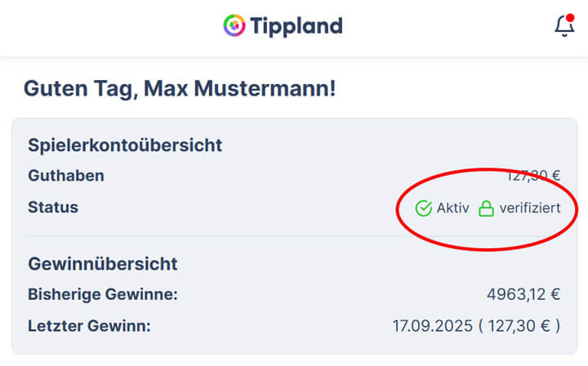Click the red notification badge dot
This screenshot has width=588, height=366.
click(570, 17)
